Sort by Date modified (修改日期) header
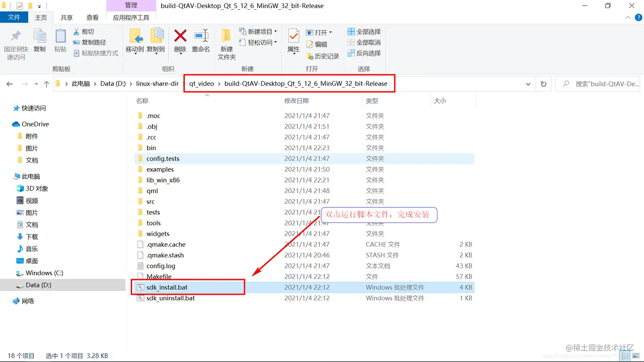 point(296,101)
